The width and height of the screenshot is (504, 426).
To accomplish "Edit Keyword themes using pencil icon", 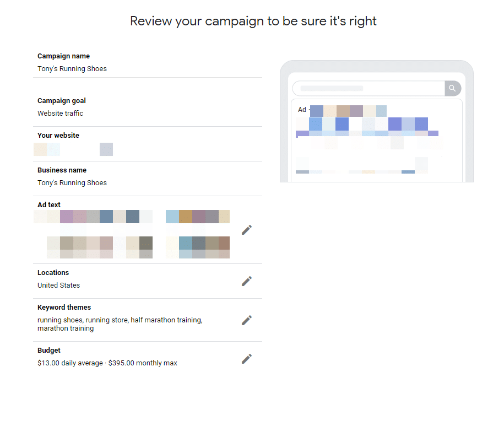I will [x=247, y=320].
